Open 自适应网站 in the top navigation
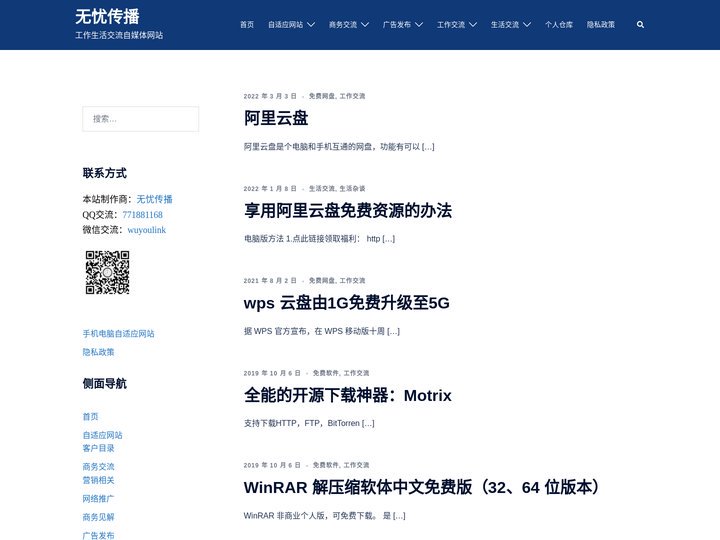 286,25
